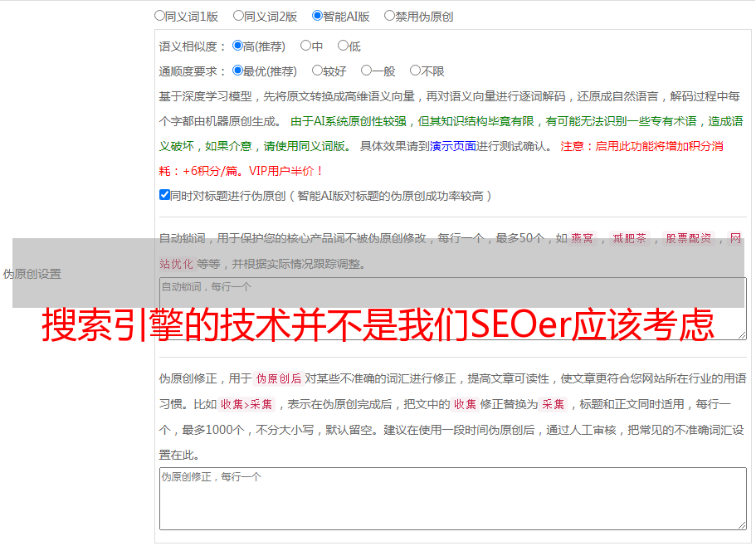The height and width of the screenshot is (546, 756).
Task: Click the 燕窝 example keyword
Action: [x=583, y=238]
